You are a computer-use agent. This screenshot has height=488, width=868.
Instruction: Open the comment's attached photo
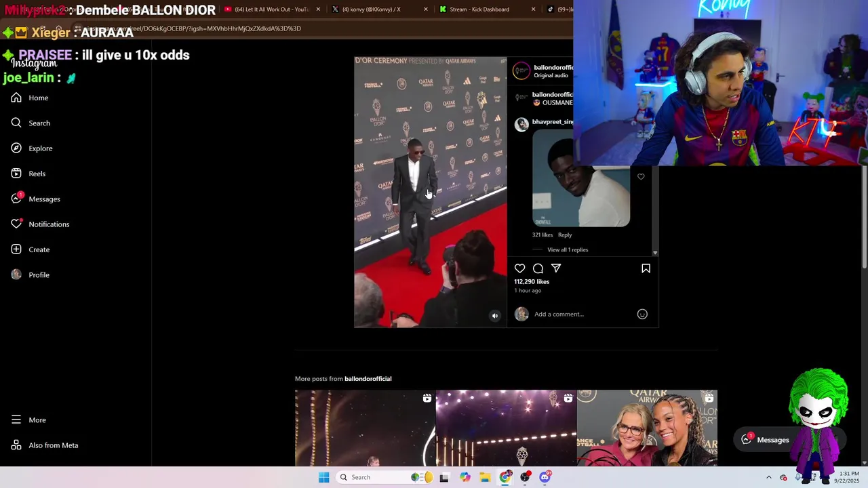tap(581, 178)
